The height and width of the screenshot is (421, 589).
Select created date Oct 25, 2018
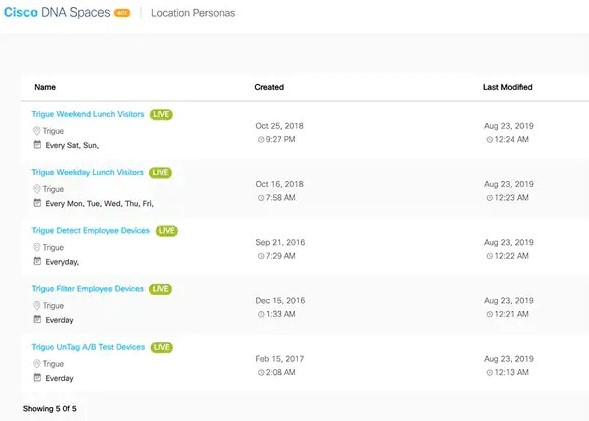279,126
